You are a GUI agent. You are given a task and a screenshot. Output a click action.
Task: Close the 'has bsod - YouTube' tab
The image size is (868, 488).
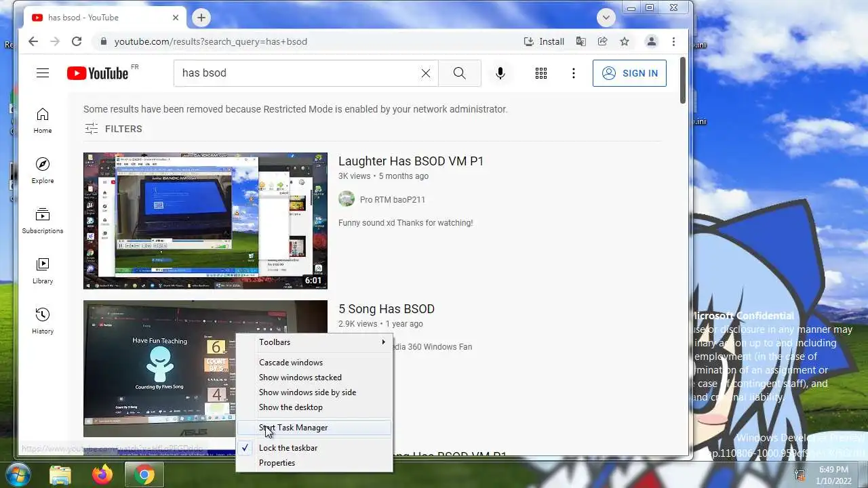(x=176, y=18)
